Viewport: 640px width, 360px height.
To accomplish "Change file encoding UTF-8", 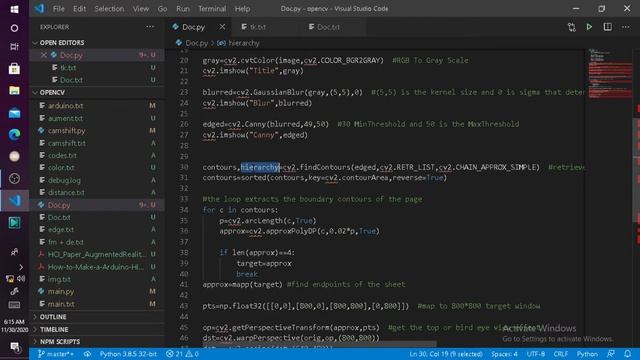I will [536, 354].
